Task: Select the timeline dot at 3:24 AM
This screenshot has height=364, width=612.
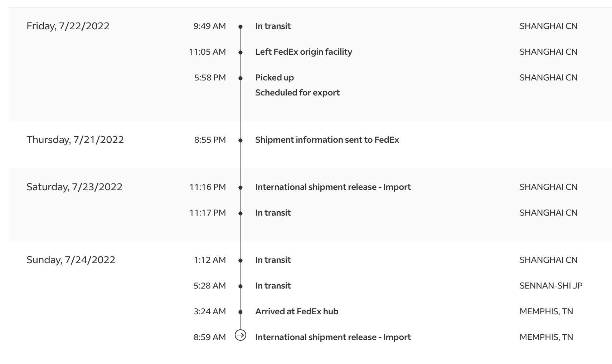Action: (x=241, y=312)
